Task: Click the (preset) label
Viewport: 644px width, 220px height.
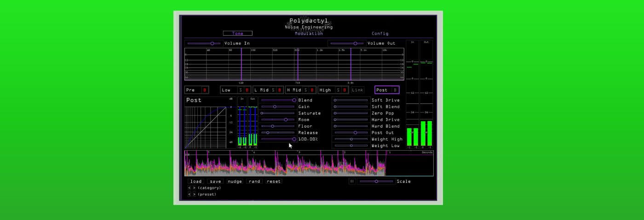Action: (207, 194)
